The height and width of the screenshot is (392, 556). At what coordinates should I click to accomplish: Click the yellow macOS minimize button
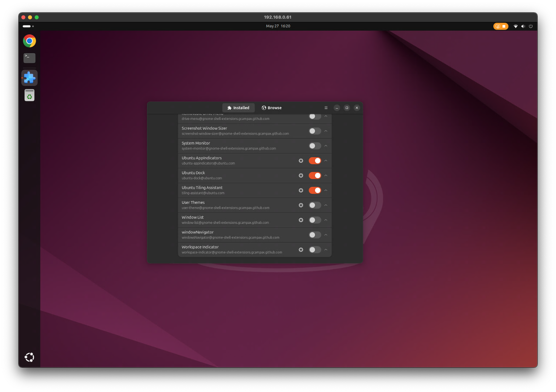pyautogui.click(x=30, y=17)
